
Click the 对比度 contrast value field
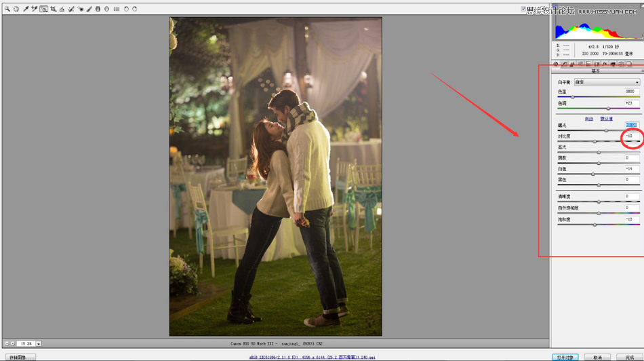coord(630,136)
